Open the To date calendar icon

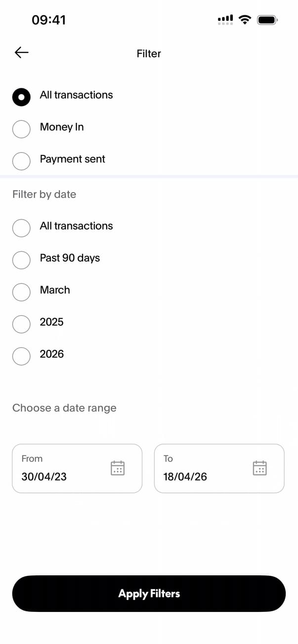(260, 468)
